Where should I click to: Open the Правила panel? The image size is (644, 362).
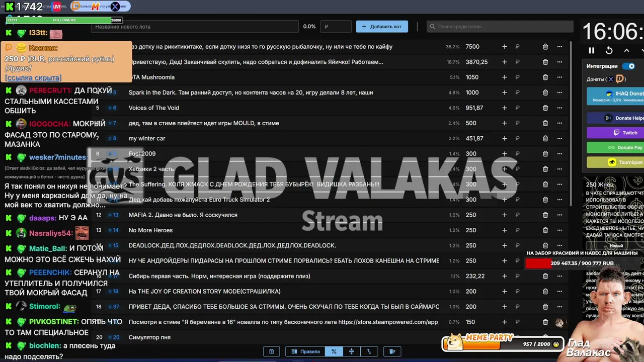305,351
